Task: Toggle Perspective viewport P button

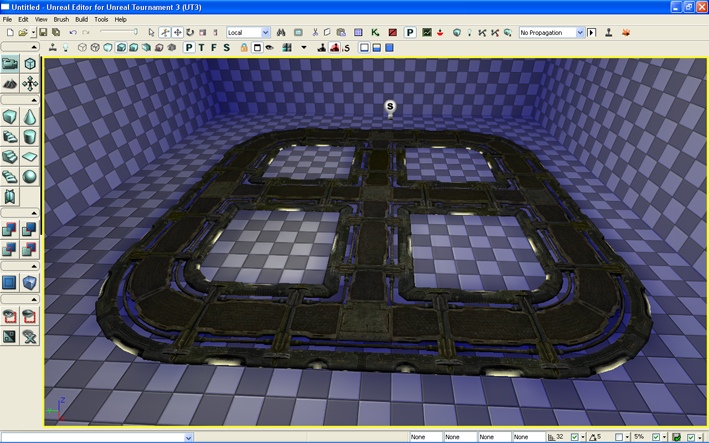Action: [189, 47]
